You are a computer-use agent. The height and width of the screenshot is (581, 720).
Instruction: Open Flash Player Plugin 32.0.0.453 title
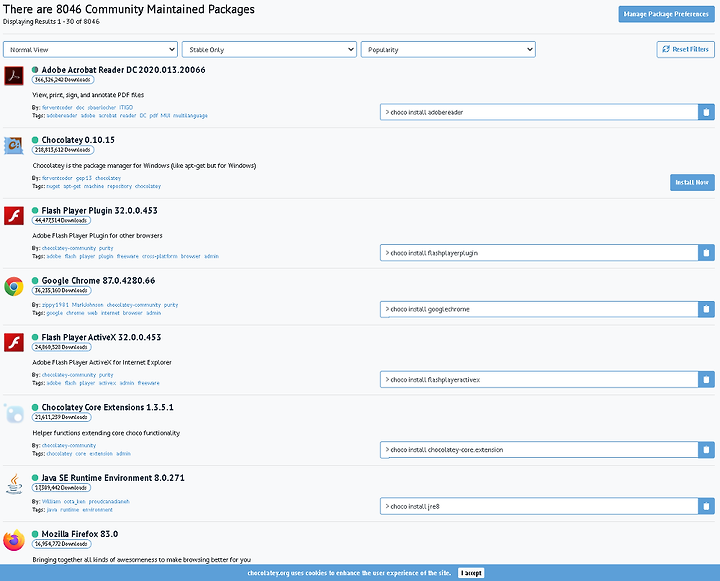100,210
